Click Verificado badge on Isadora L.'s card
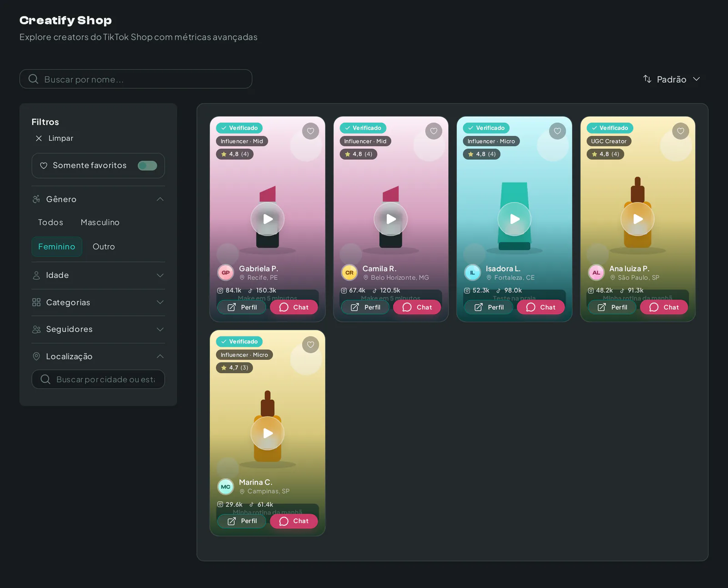728x588 pixels. (x=486, y=128)
